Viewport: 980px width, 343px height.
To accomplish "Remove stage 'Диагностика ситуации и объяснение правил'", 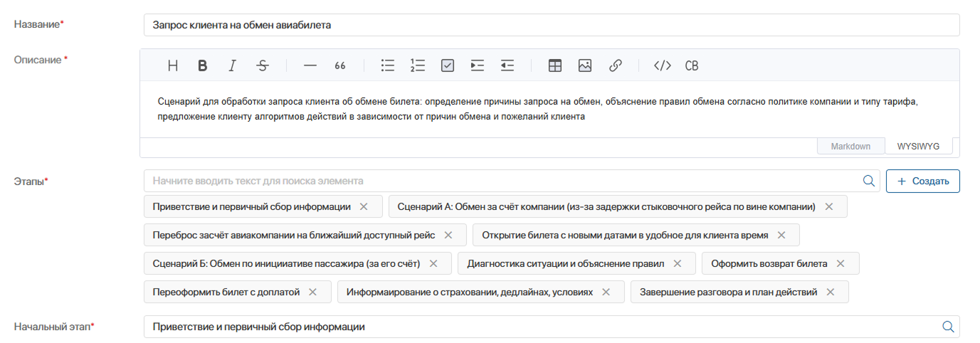I will [x=678, y=263].
